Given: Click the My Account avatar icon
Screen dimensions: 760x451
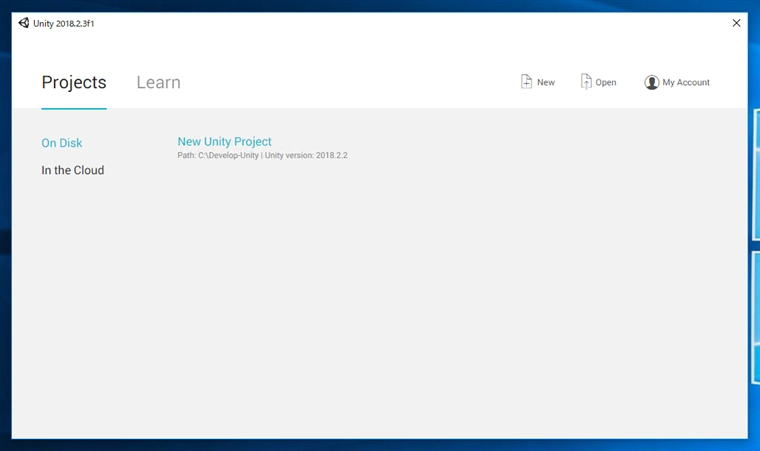Looking at the screenshot, I should click(651, 82).
